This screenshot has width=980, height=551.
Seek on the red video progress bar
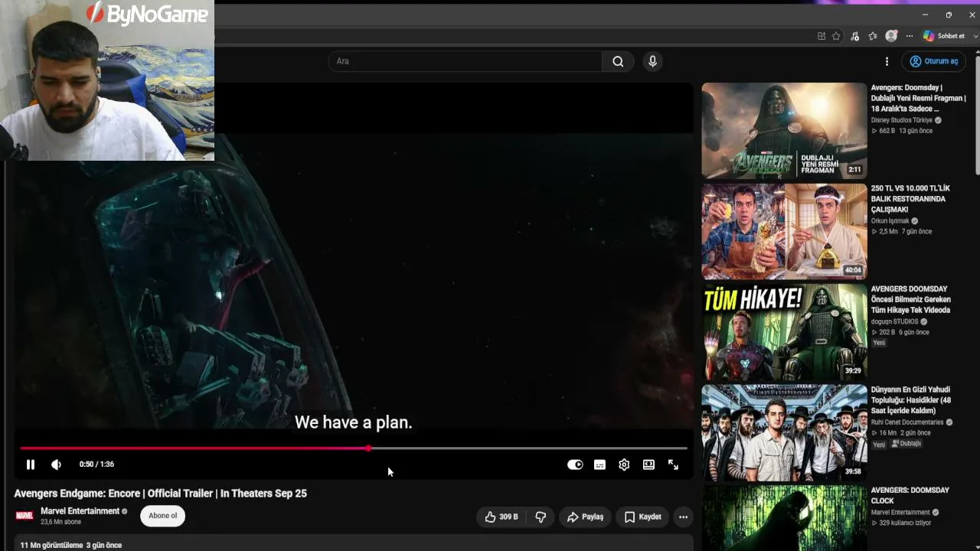tap(354, 448)
